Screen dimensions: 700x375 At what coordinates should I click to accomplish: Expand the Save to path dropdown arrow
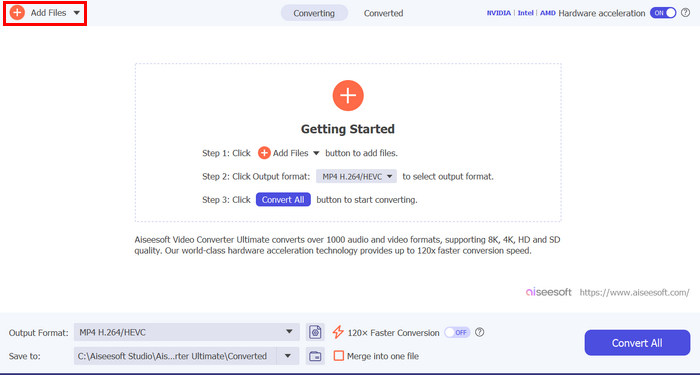pyautogui.click(x=288, y=356)
